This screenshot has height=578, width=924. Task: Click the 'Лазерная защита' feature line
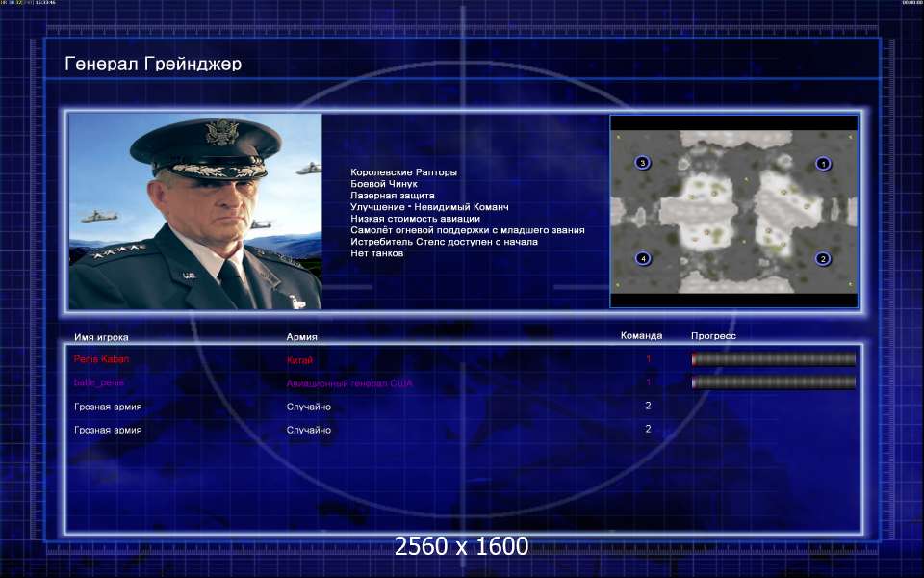[x=393, y=196]
